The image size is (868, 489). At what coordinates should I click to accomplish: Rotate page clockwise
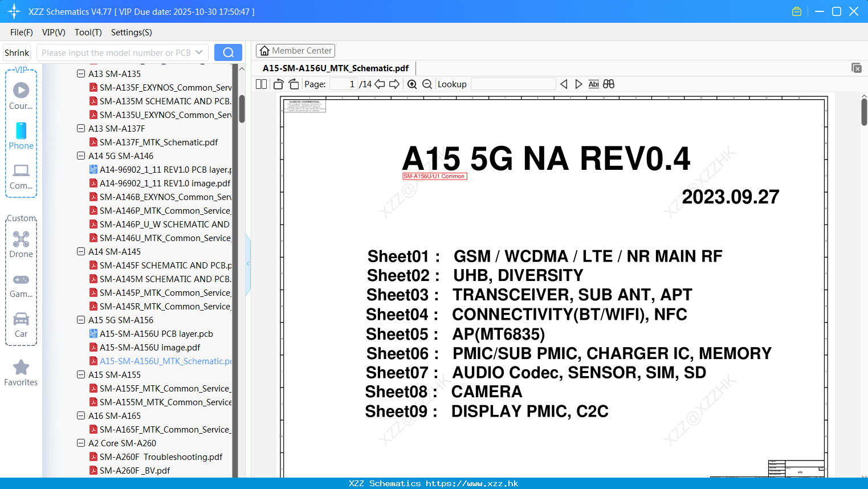click(x=294, y=84)
